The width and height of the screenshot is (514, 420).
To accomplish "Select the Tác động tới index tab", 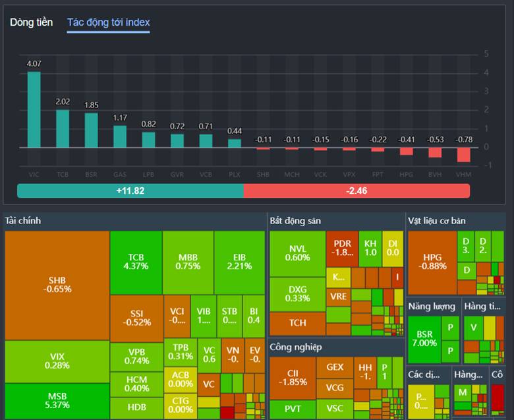I will (x=108, y=22).
